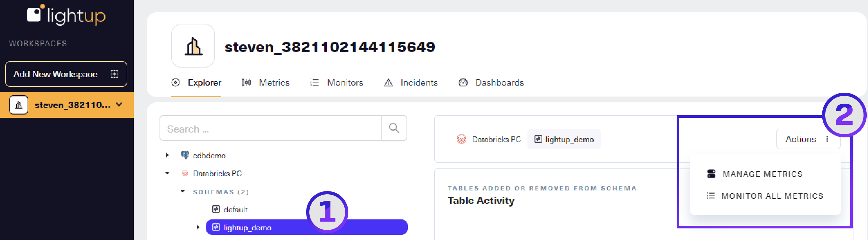
Task: Expand the cdbdemo datasource tree node
Action: tap(167, 155)
